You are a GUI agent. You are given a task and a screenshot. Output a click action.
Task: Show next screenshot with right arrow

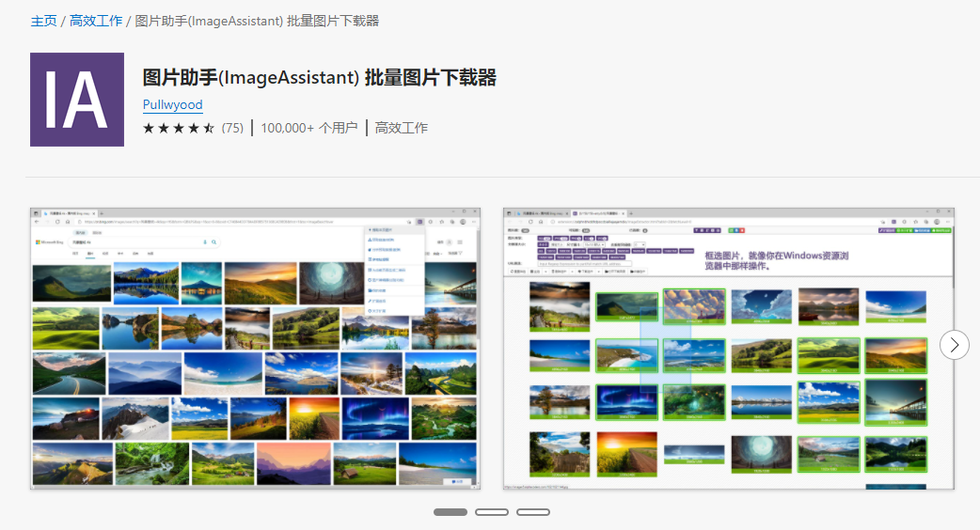click(954, 345)
